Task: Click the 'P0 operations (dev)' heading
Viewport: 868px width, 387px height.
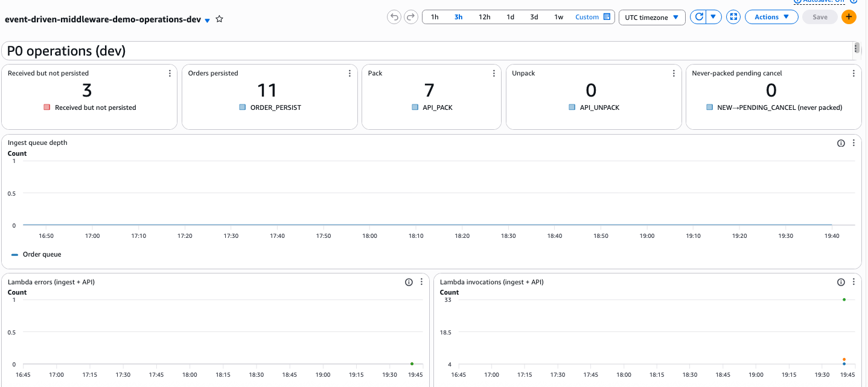Action: point(66,51)
